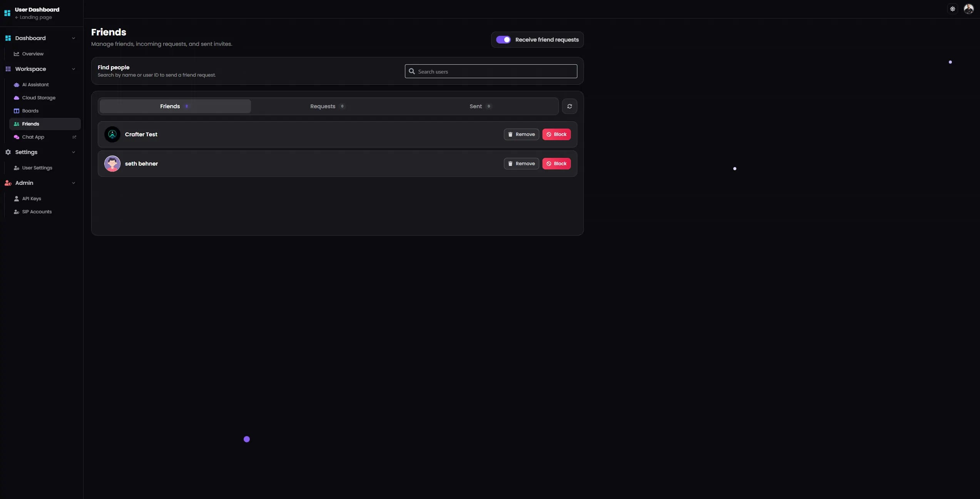Image resolution: width=980 pixels, height=499 pixels.
Task: Open Cloud Storage page
Action: click(x=45, y=98)
